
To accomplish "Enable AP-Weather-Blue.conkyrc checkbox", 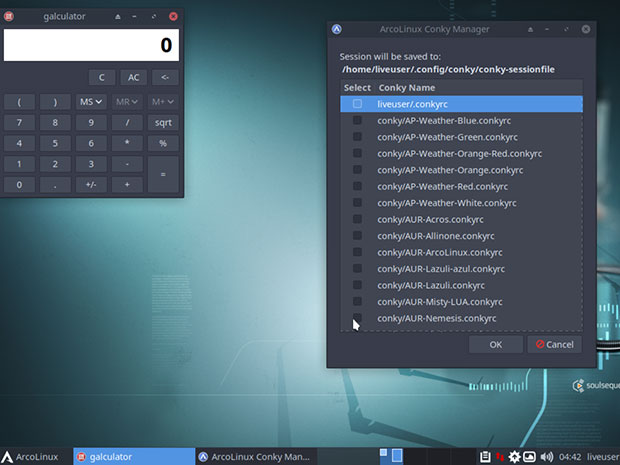I will click(x=357, y=120).
